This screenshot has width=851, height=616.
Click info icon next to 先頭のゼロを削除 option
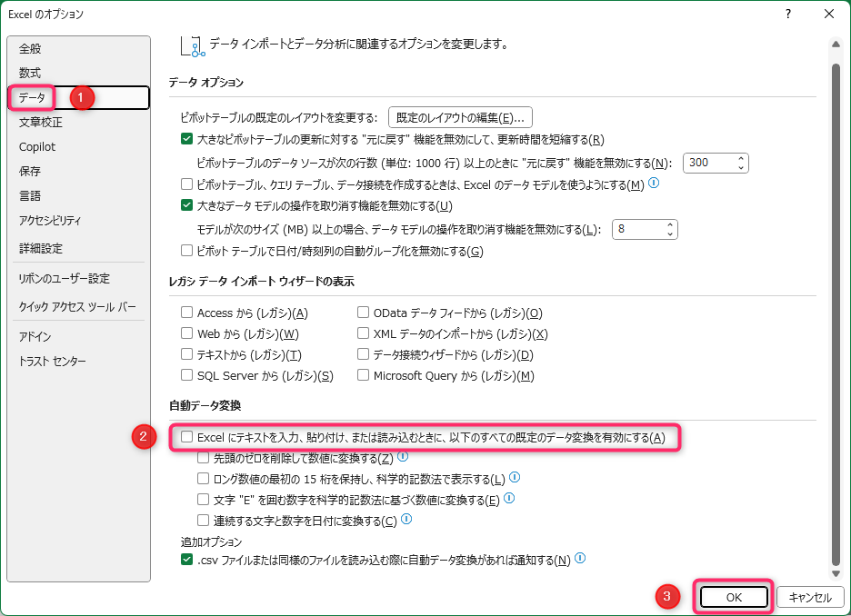(x=402, y=457)
